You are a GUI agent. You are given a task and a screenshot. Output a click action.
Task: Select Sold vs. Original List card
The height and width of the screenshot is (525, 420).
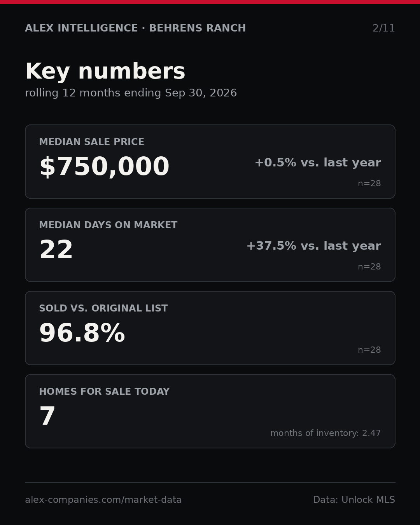coord(210,328)
